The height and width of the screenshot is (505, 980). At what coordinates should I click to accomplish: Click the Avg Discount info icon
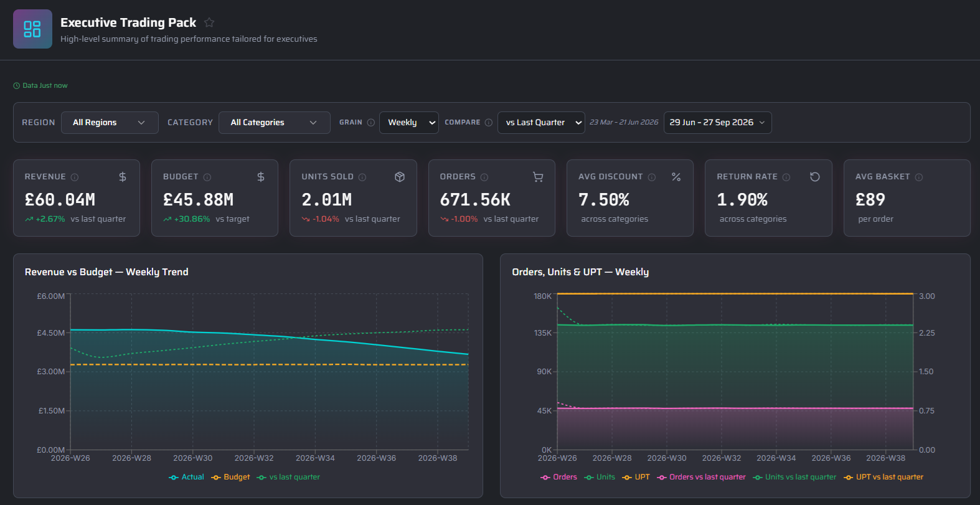pyautogui.click(x=652, y=177)
